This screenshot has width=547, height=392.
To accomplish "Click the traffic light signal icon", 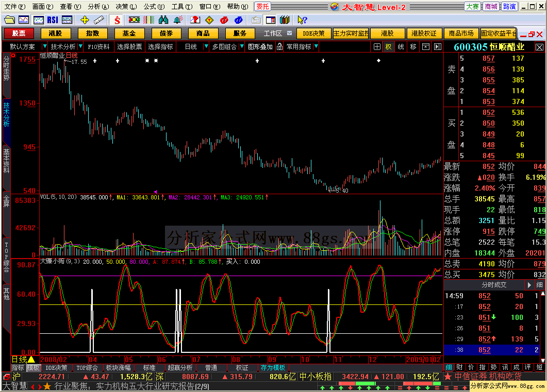I will coord(134,20).
